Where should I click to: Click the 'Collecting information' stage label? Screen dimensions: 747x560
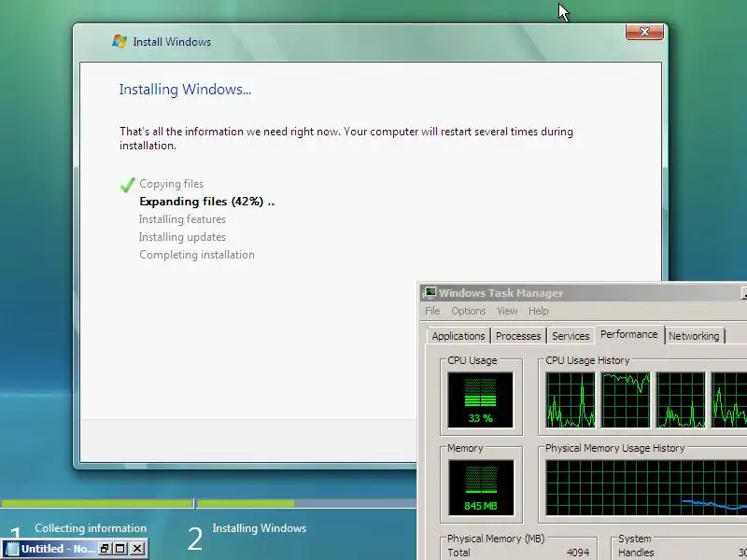pos(91,528)
